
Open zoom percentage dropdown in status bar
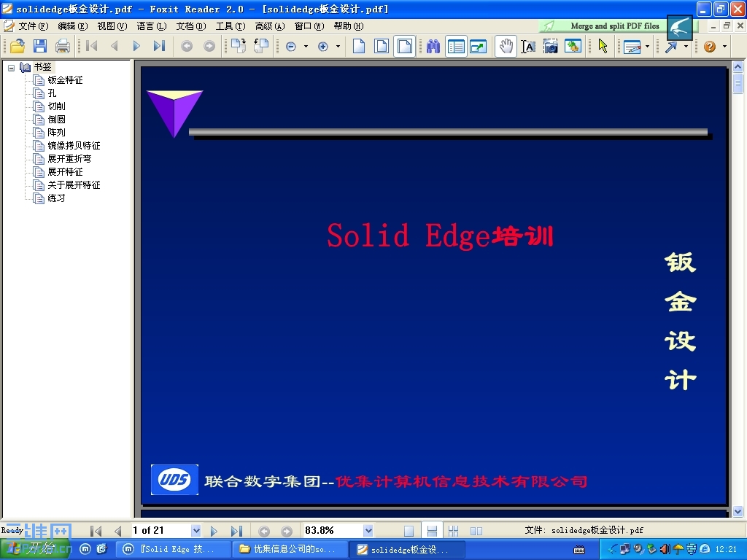[x=368, y=530]
